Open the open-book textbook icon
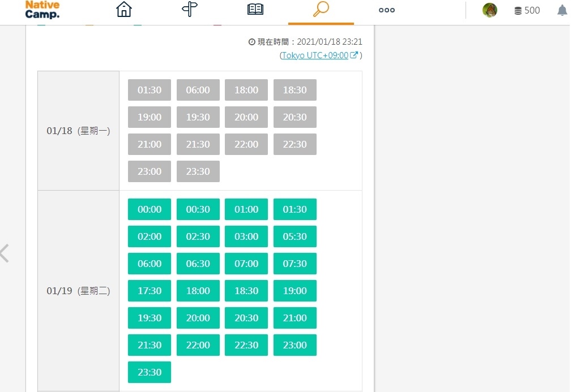The width and height of the screenshot is (572, 392). (x=255, y=10)
